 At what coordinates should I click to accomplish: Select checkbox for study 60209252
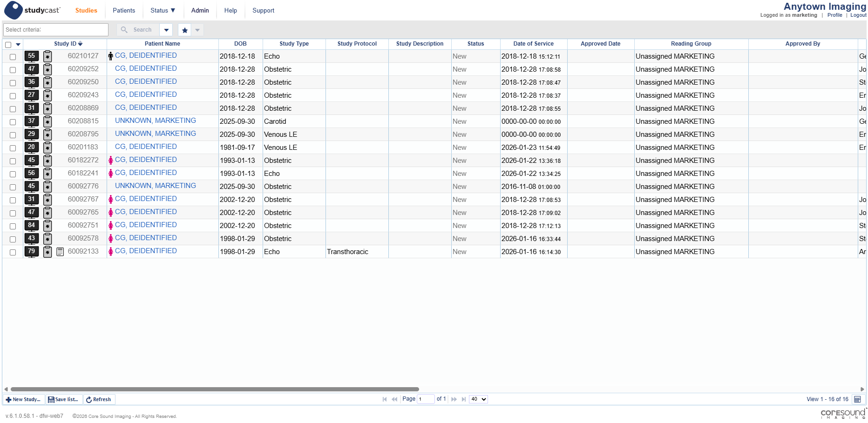pyautogui.click(x=13, y=70)
